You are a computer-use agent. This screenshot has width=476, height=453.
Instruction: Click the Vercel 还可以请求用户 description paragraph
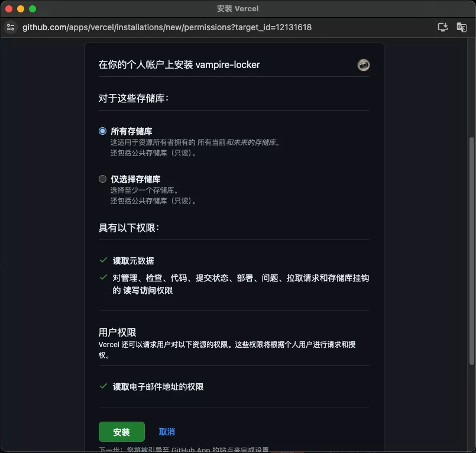tap(227, 350)
